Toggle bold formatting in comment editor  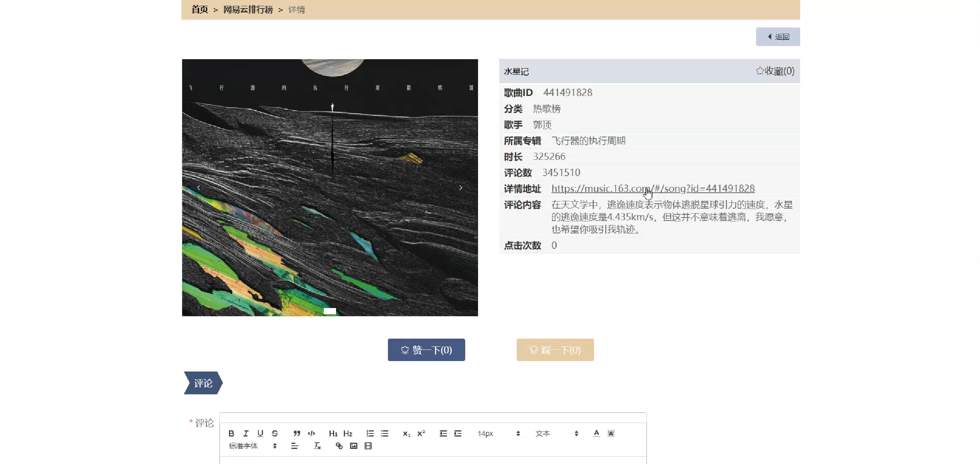(x=231, y=433)
